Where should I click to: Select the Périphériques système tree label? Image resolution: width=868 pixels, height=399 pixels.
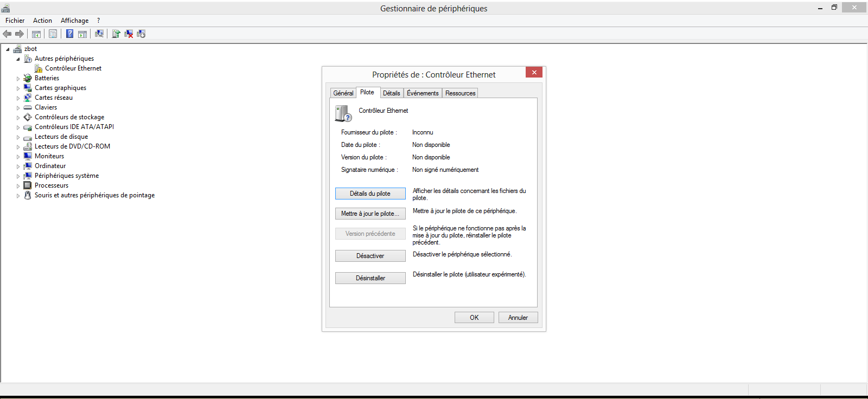(67, 176)
